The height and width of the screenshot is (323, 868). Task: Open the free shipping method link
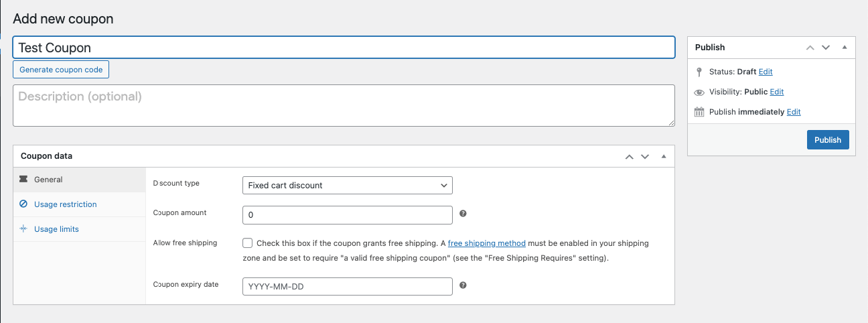pyautogui.click(x=486, y=243)
